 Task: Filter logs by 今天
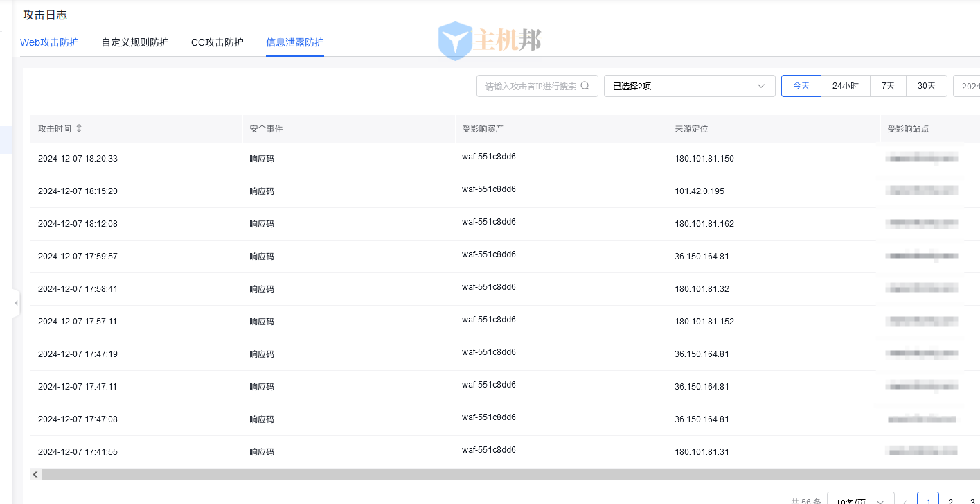pyautogui.click(x=801, y=86)
